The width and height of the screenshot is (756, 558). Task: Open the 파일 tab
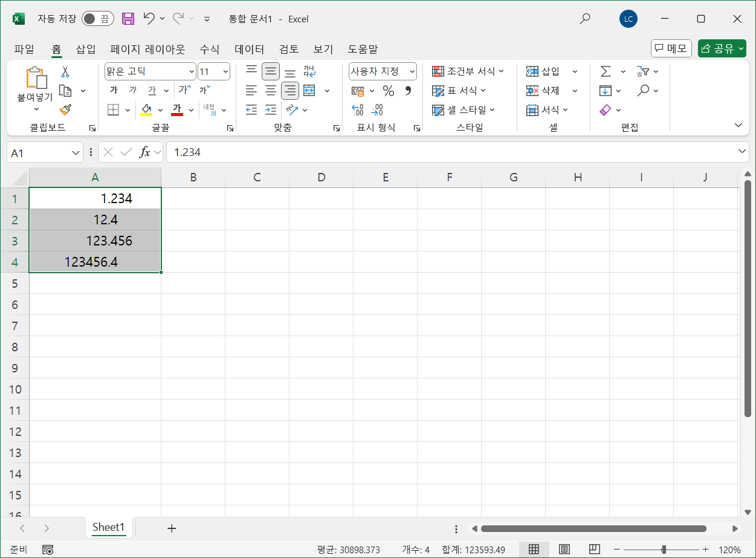24,49
